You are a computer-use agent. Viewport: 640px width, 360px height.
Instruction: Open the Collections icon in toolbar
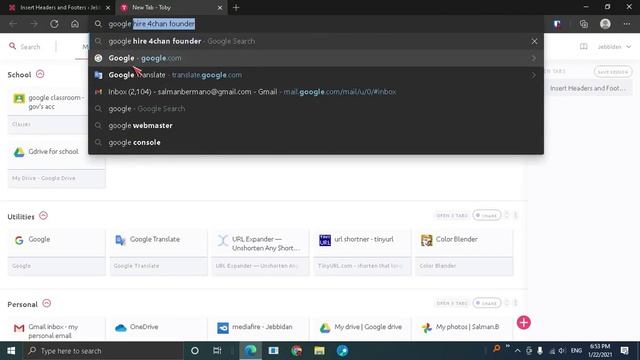pos(584,24)
